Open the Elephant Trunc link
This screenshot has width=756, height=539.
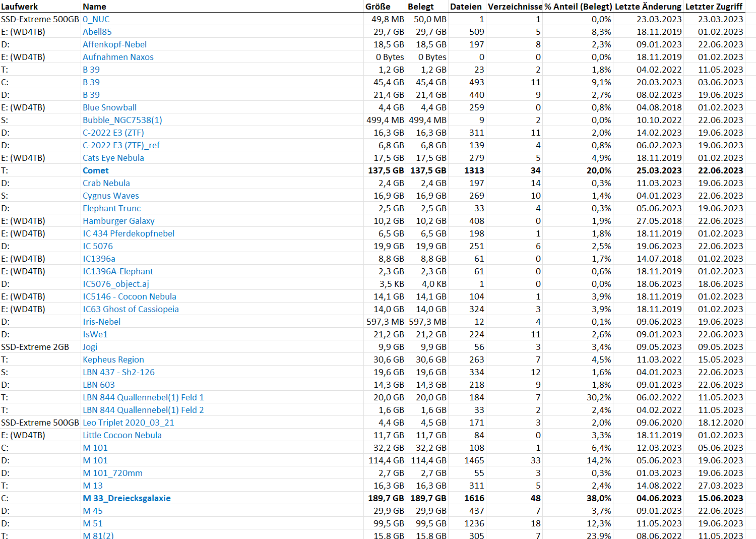click(111, 208)
